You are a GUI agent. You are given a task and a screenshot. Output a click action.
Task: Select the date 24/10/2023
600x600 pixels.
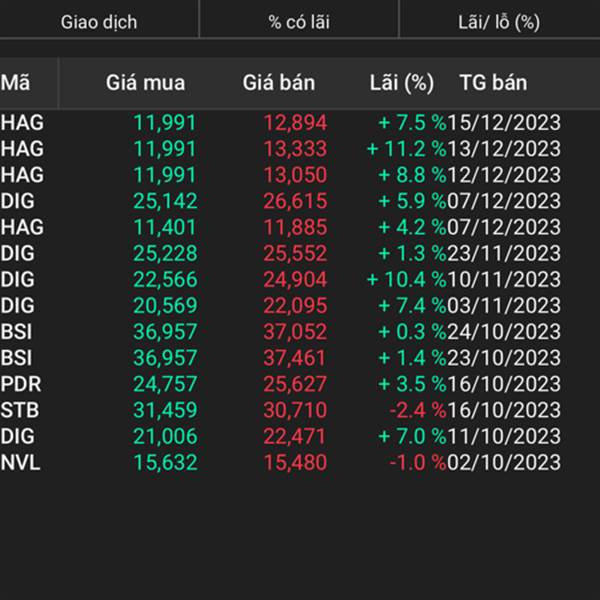point(504,331)
